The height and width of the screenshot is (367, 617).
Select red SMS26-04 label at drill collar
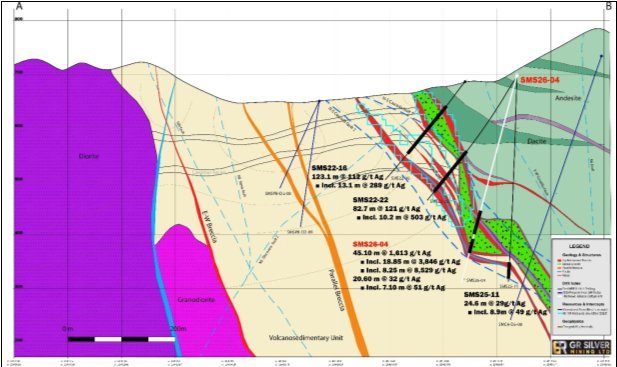click(x=539, y=80)
